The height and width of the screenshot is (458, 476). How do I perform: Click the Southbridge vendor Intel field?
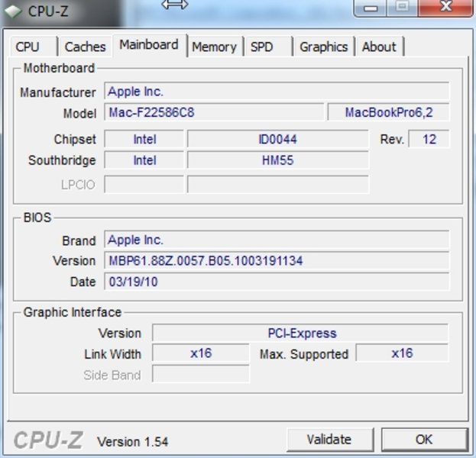point(144,160)
